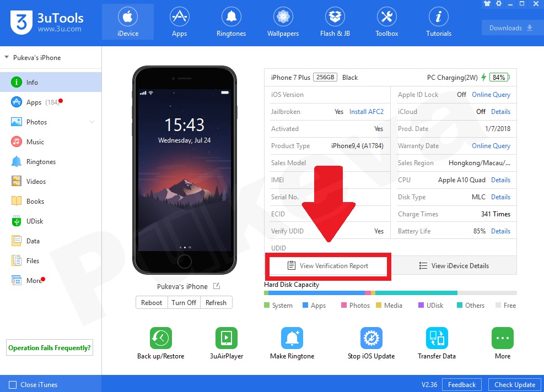The image size is (544, 392).
Task: Launch 3uAirPlayer icon
Action: [226, 338]
